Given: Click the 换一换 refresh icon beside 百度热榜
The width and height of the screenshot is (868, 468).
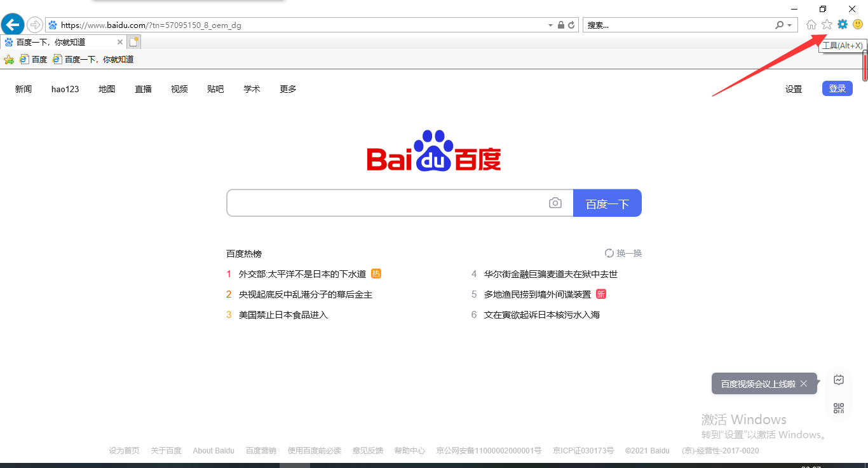Looking at the screenshot, I should click(x=611, y=252).
